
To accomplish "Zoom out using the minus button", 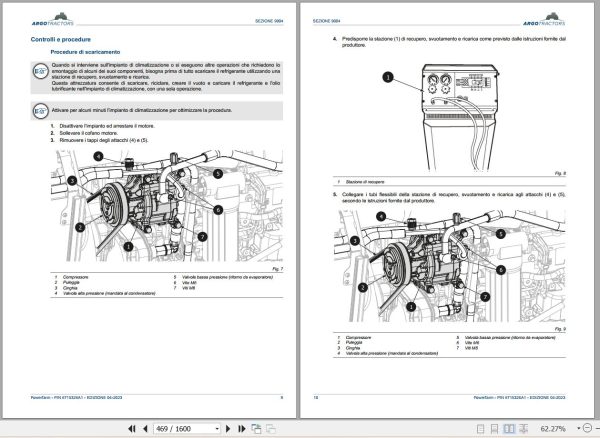I will click(587, 428).
